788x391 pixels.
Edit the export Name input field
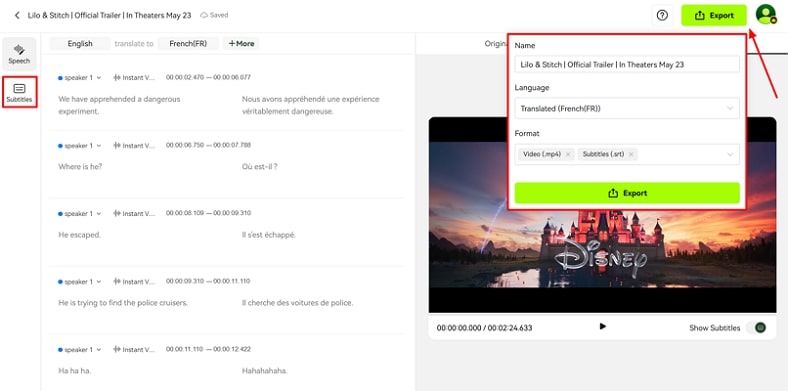tap(627, 65)
